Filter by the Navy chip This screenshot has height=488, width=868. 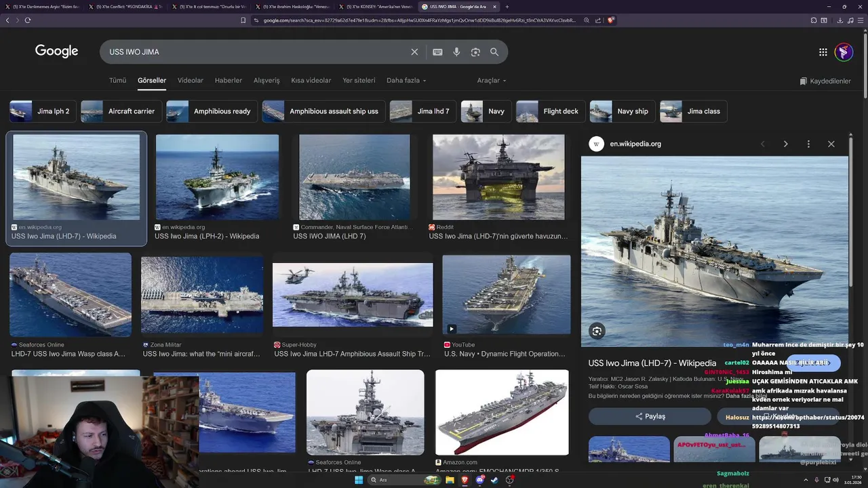[x=486, y=111]
